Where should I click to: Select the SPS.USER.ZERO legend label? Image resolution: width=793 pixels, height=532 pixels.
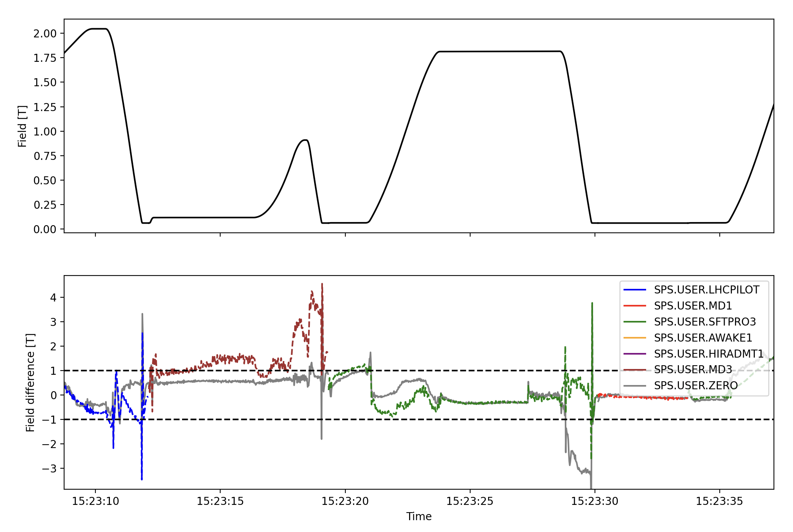click(696, 386)
